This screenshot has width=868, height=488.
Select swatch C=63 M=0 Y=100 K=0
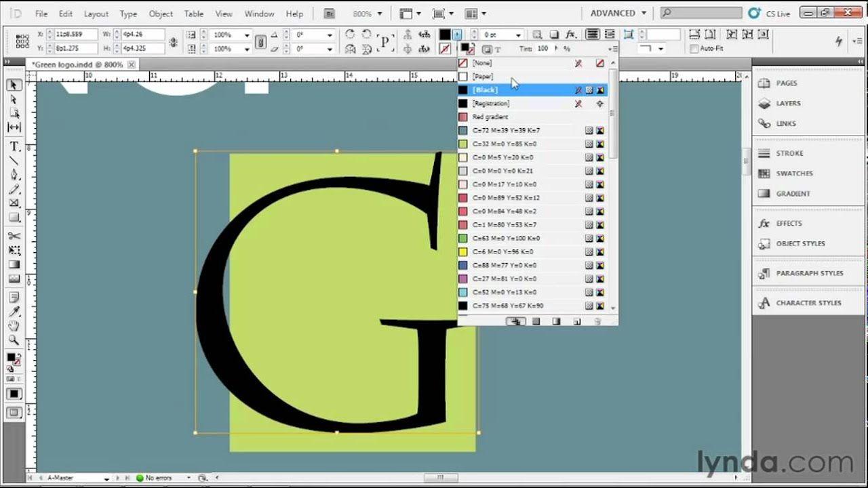pyautogui.click(x=532, y=239)
